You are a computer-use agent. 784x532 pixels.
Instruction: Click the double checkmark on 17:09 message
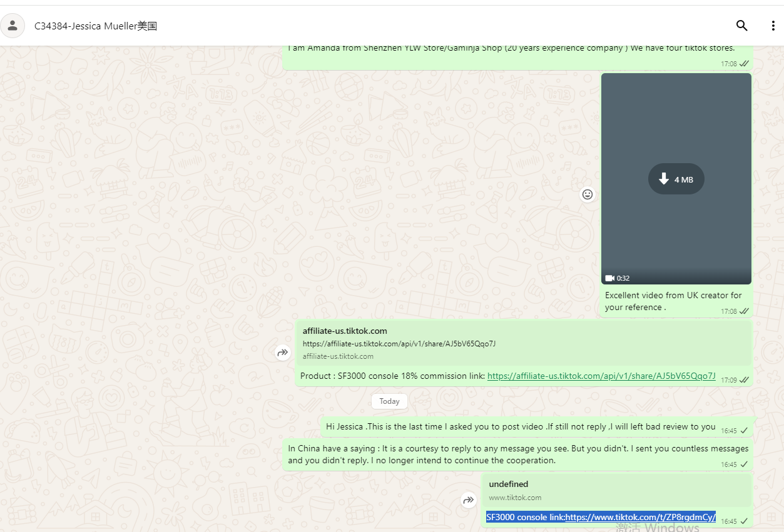coord(744,380)
